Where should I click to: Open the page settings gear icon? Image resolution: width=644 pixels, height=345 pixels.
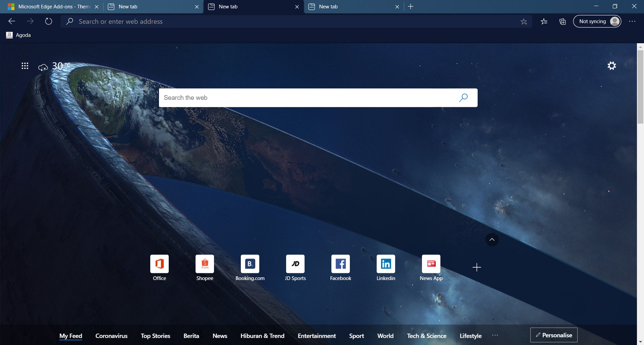(612, 66)
